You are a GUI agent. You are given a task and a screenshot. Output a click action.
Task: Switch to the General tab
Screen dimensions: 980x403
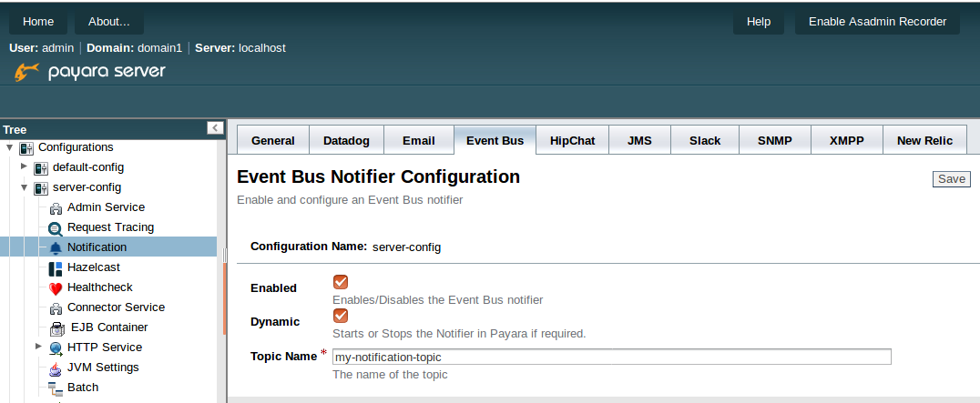coord(273,140)
